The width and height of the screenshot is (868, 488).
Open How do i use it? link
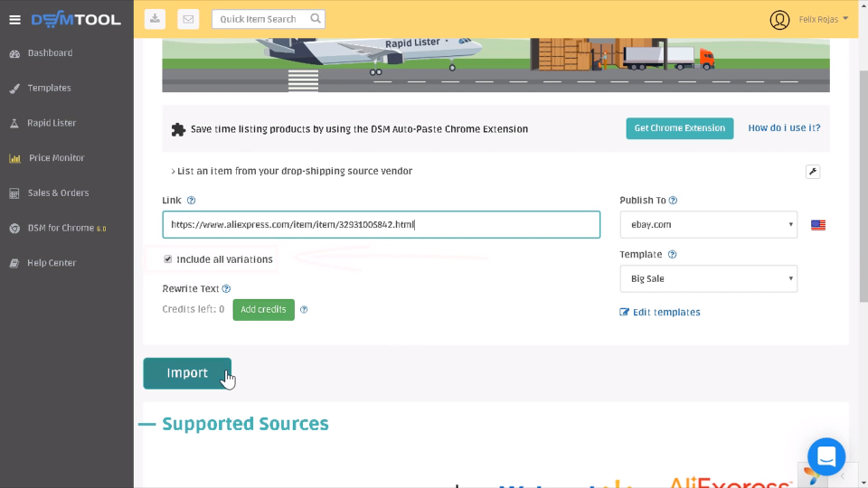tap(784, 127)
